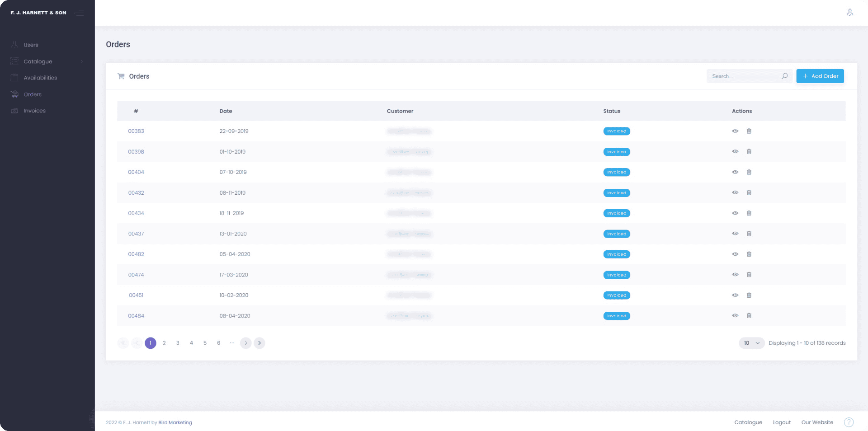Go to next page arrow
The image size is (868, 431).
pos(245,343)
